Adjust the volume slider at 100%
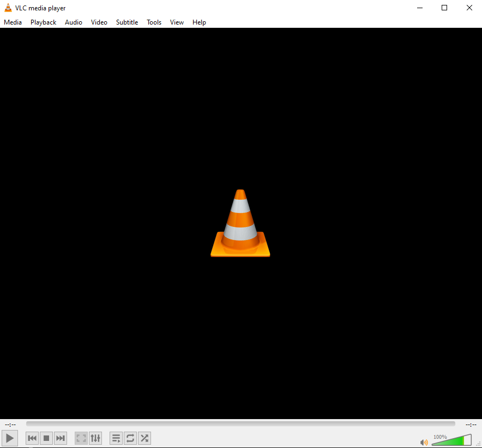Image resolution: width=482 pixels, height=448 pixels. (x=451, y=440)
